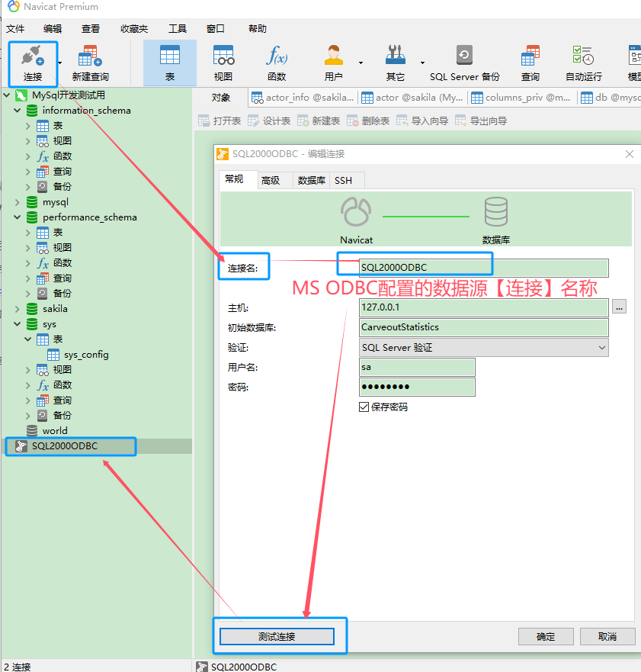Viewport: 641px width, 672px height.
Task: Switch to the Objects (对象) tab
Action: pyautogui.click(x=221, y=98)
